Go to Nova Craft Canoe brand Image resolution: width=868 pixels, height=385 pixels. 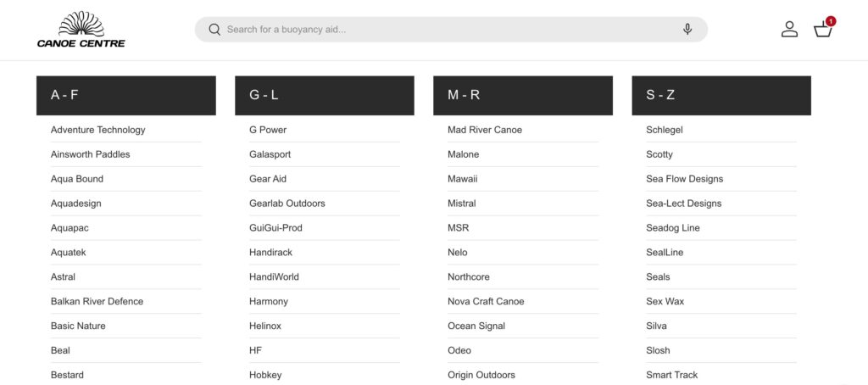486,301
